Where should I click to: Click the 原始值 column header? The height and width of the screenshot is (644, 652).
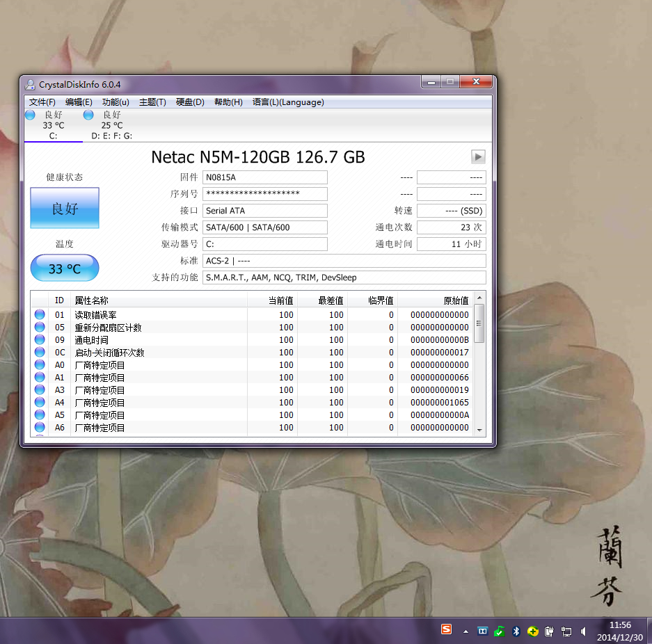436,300
